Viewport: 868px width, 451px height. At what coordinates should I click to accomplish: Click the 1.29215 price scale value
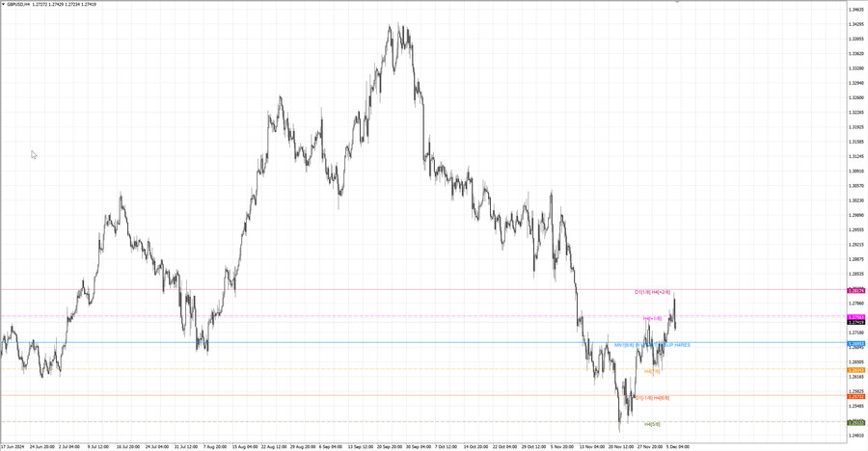point(855,244)
